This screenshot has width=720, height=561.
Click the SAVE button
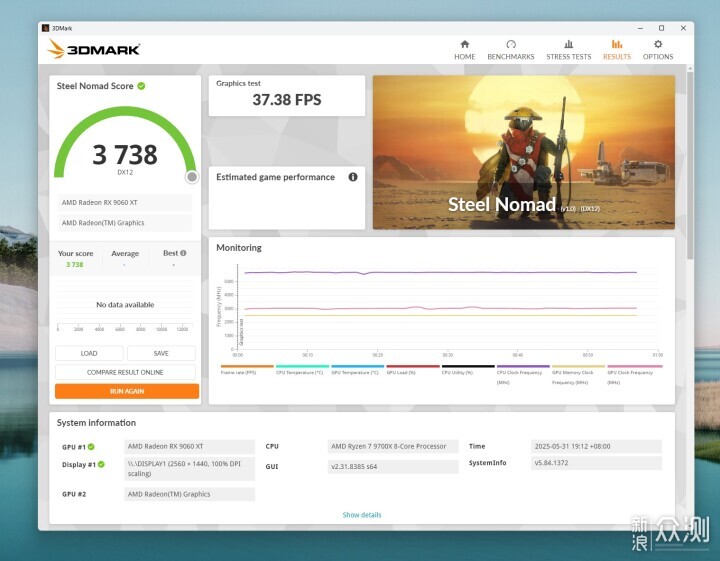click(161, 353)
